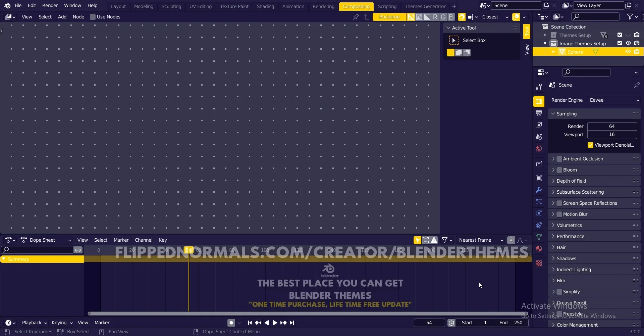Open the File menu
644x336 pixels.
[x=18, y=5]
